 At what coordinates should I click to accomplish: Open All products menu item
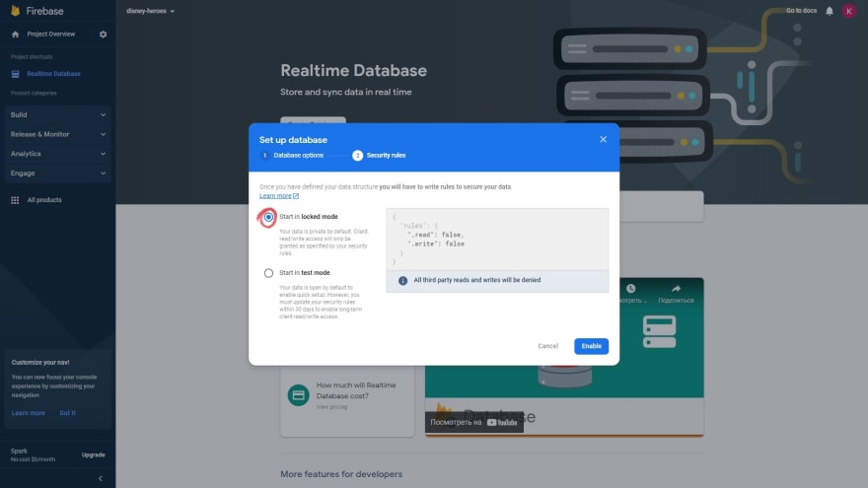[x=44, y=200]
